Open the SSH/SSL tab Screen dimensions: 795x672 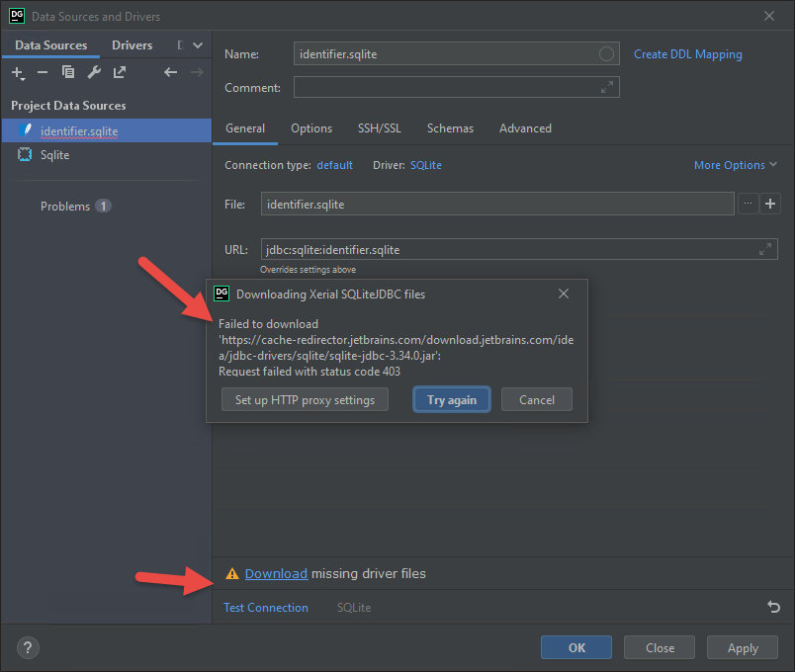pyautogui.click(x=380, y=128)
